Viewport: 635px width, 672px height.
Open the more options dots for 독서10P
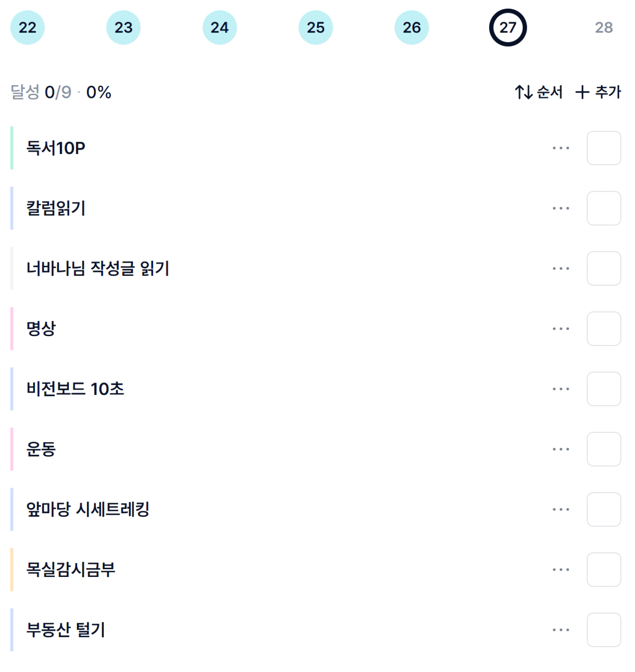[561, 148]
